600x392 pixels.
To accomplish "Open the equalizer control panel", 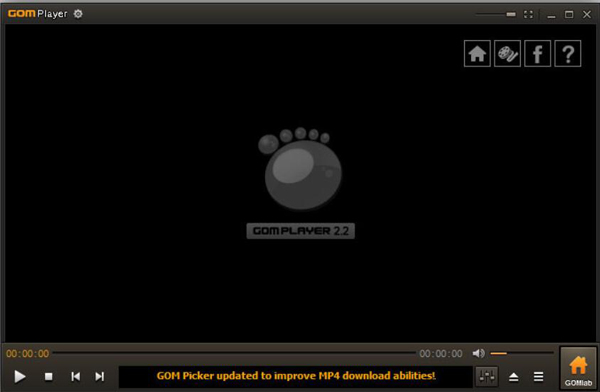I will 487,377.
